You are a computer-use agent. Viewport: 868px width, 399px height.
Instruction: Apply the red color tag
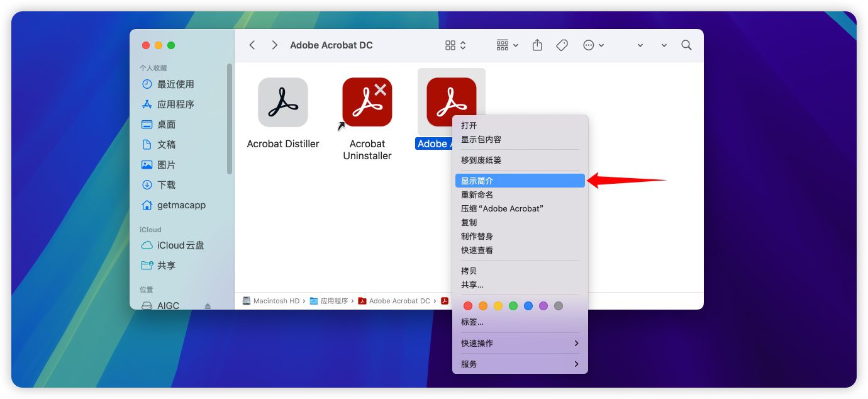point(467,306)
